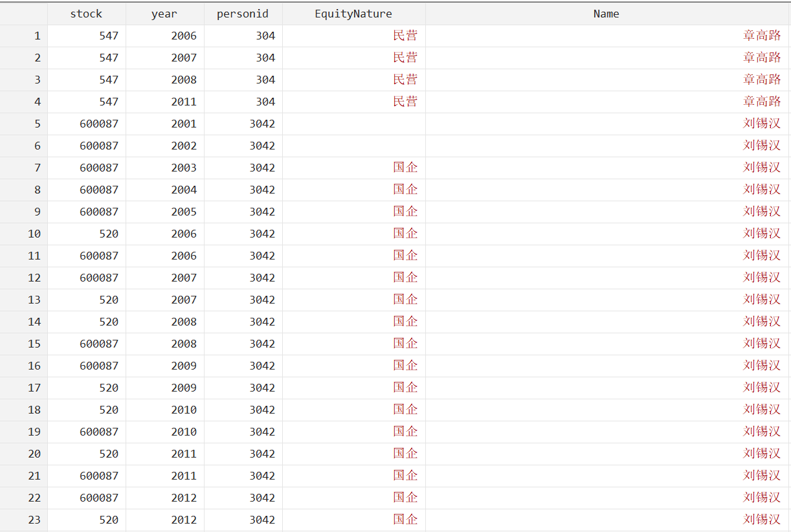This screenshot has width=791, height=532.
Task: Click personid 304 in row 2
Action: click(265, 58)
